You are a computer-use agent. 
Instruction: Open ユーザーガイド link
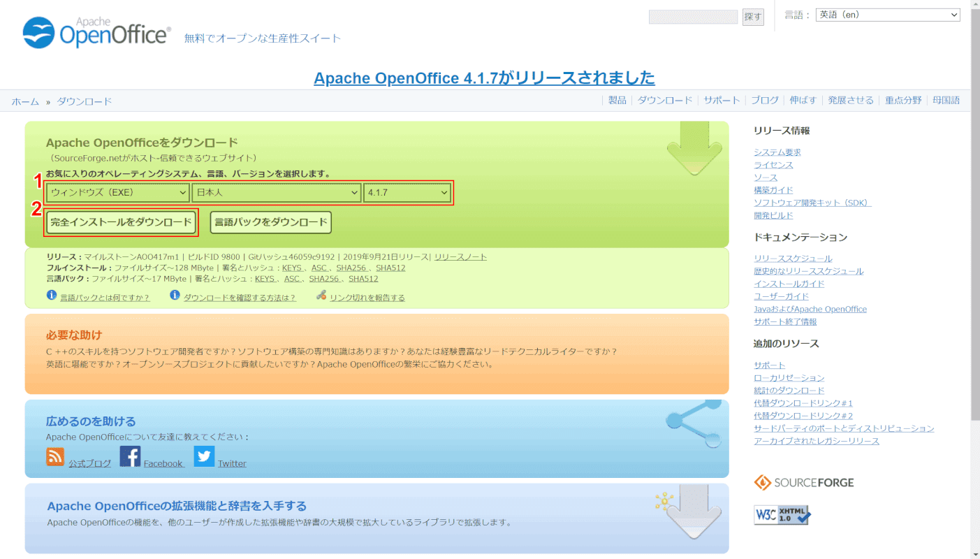tap(781, 296)
